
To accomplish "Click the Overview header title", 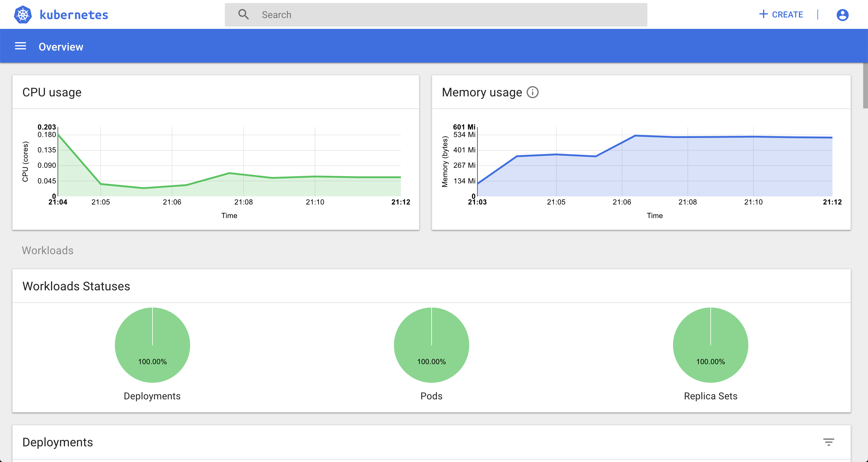I will (x=61, y=47).
